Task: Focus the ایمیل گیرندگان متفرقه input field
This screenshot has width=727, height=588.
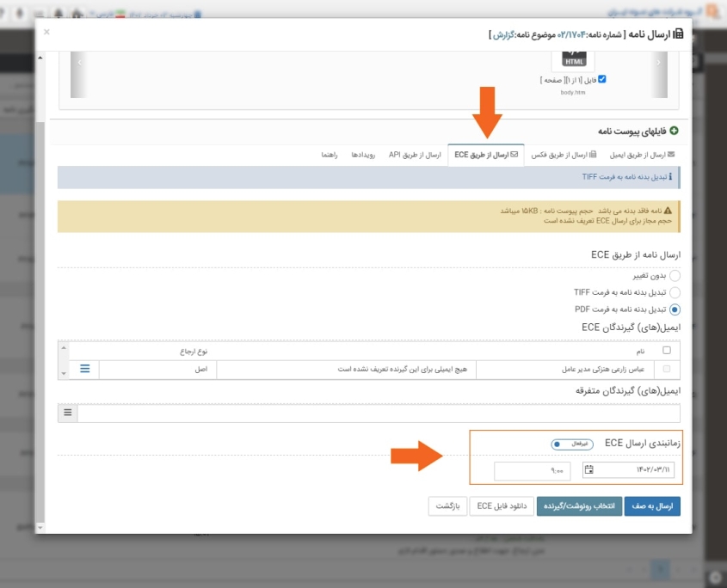Action: [x=379, y=413]
